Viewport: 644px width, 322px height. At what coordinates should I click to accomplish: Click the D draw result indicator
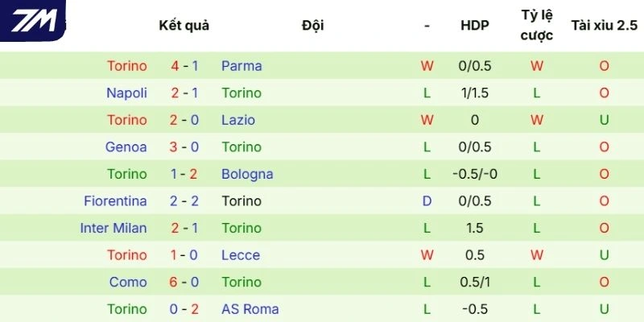(x=427, y=201)
